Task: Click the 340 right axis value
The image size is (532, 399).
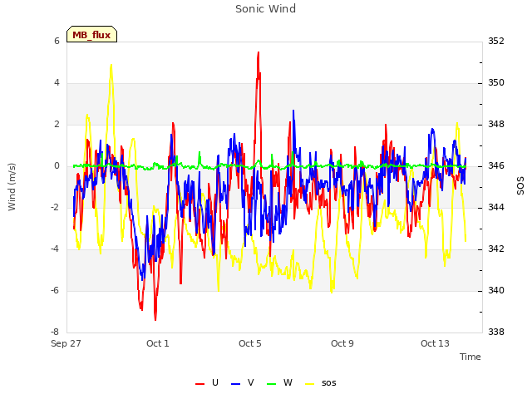Action: [496, 290]
